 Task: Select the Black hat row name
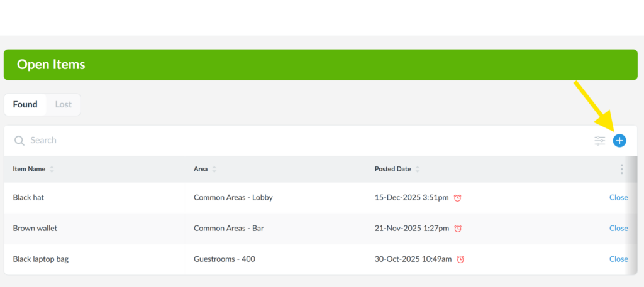pyautogui.click(x=28, y=197)
